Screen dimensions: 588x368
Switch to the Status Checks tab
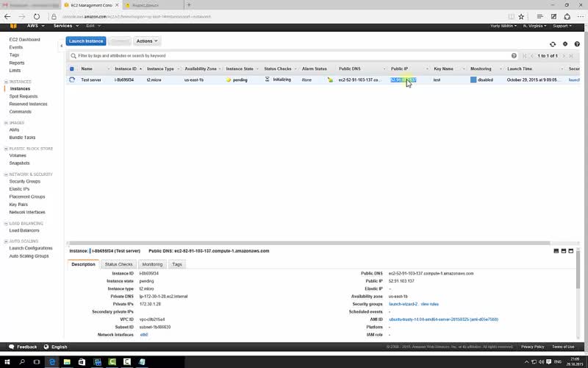tap(118, 264)
